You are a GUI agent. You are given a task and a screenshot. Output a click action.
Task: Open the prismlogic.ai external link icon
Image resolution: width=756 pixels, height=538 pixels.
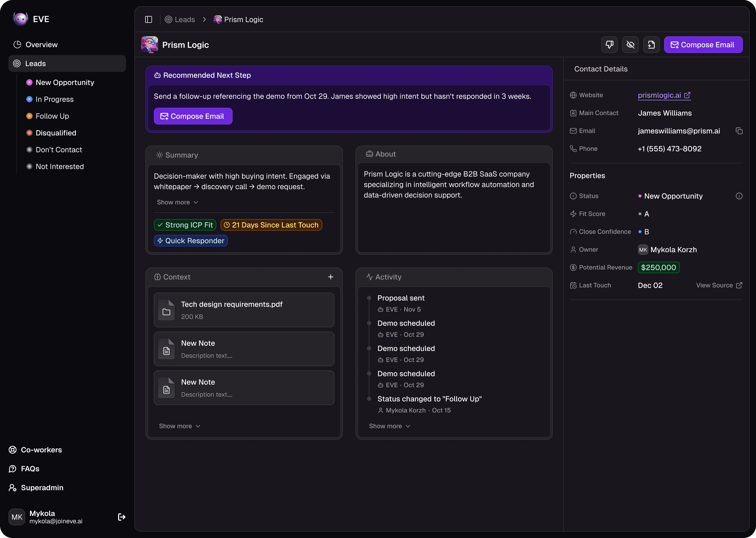(x=687, y=95)
